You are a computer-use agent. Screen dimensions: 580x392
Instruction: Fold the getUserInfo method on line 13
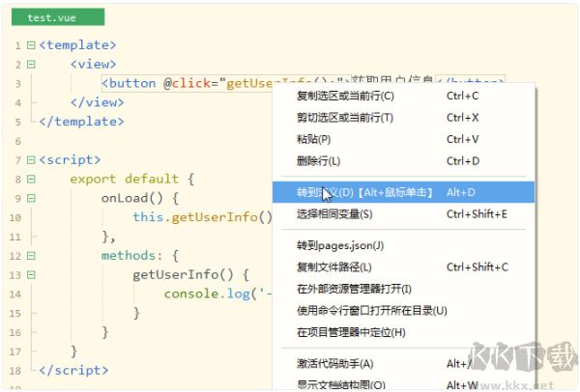[31, 275]
